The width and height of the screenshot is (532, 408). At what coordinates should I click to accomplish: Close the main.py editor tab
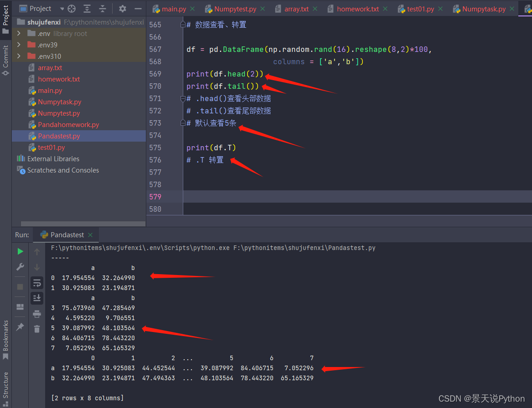coord(192,9)
